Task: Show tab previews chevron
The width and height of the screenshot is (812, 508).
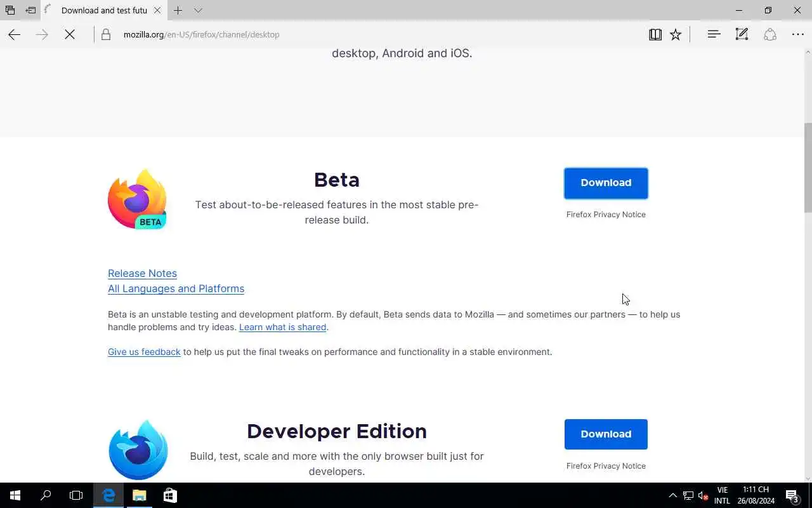Action: click(198, 10)
